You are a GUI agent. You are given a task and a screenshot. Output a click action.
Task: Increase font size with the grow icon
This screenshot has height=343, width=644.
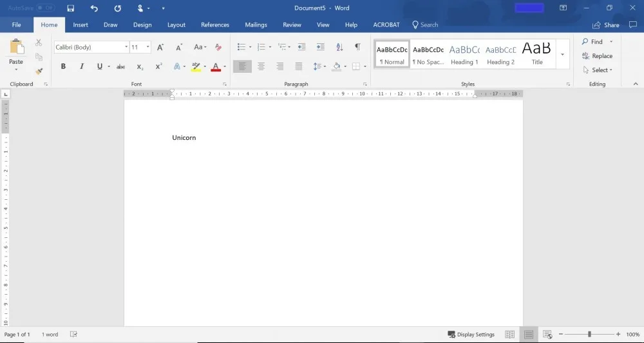click(160, 47)
